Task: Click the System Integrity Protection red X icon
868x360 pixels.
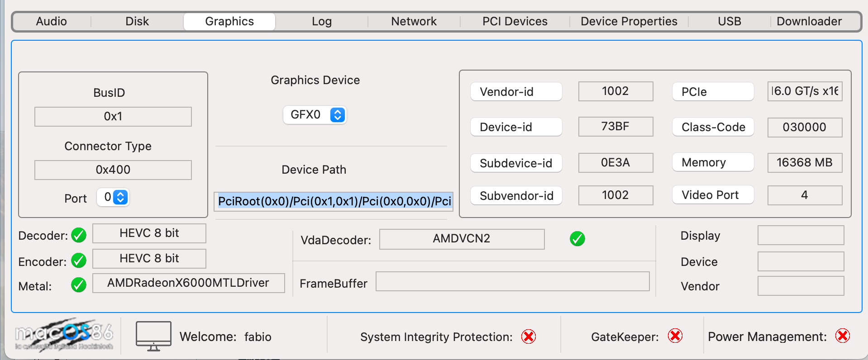Action: point(528,336)
